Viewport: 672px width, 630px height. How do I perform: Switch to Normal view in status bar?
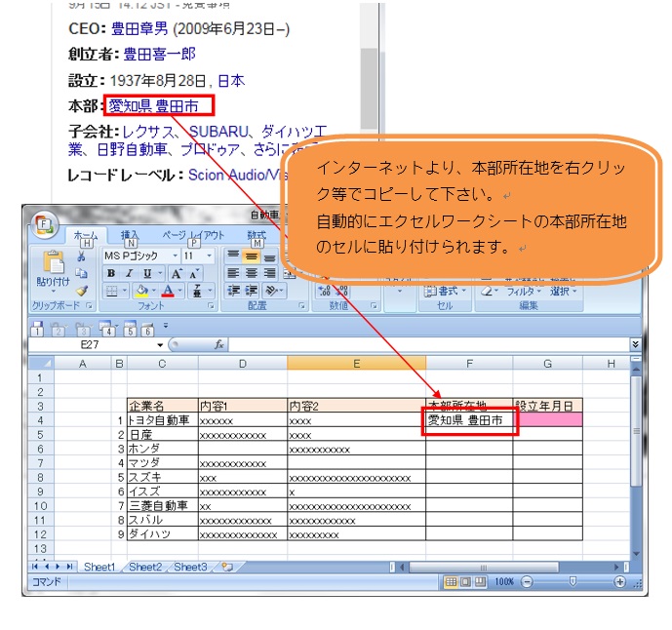click(x=451, y=581)
